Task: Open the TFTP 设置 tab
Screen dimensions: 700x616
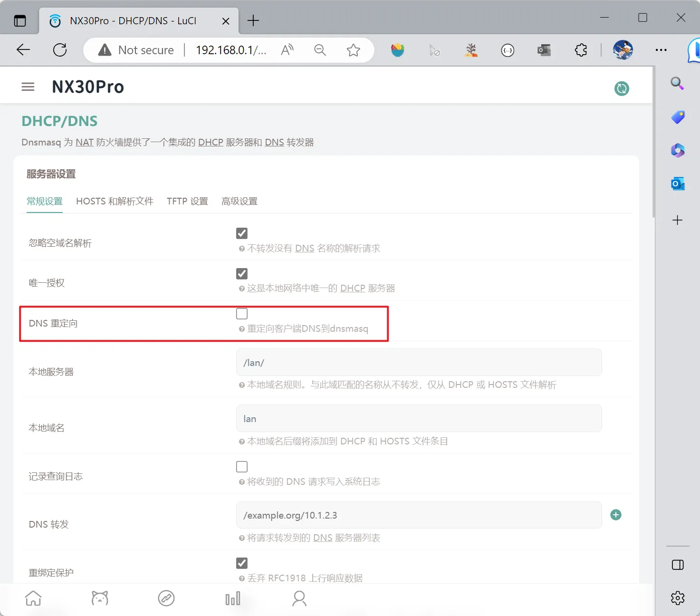Action: pos(187,201)
